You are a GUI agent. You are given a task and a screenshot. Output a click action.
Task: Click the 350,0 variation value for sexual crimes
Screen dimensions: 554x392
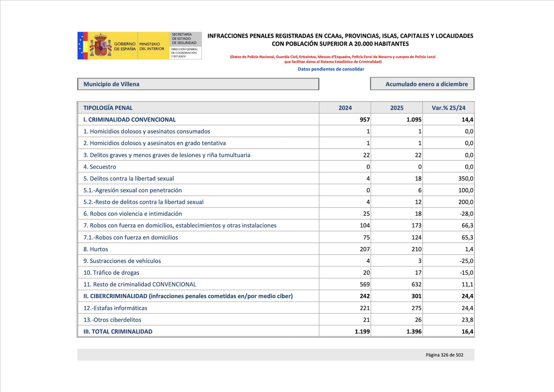(x=465, y=178)
